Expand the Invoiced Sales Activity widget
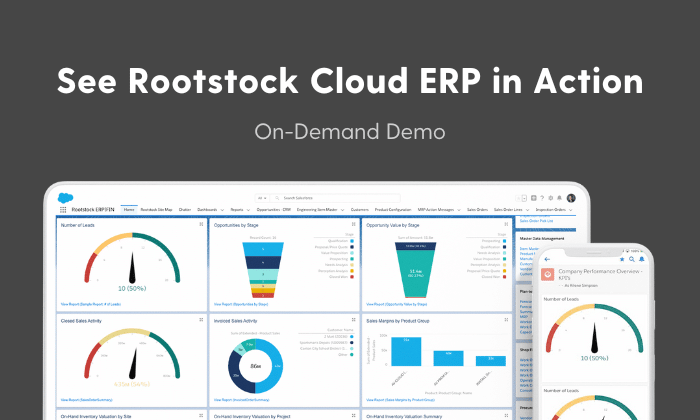Image resolution: width=700 pixels, height=420 pixels. pyautogui.click(x=354, y=320)
